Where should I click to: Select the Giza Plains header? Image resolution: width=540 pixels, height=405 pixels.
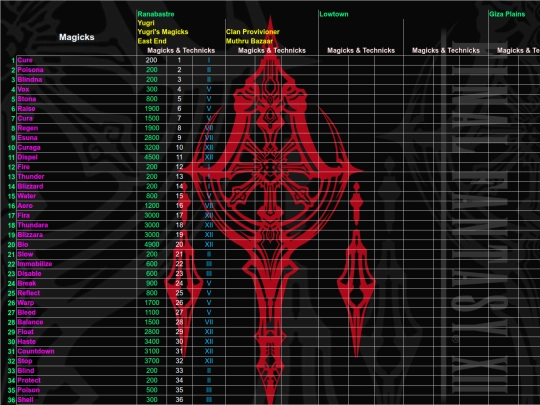point(507,14)
